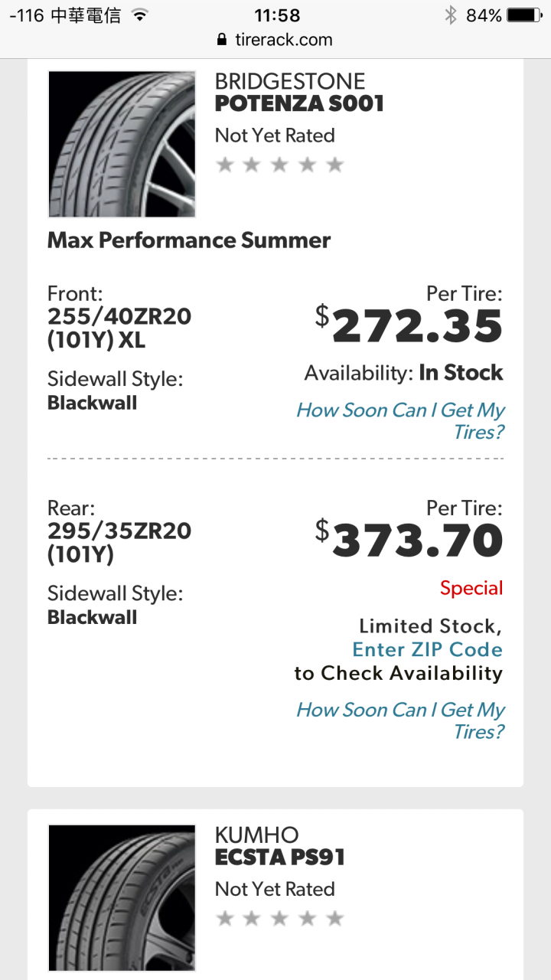Open the KUMHO ECSTA PS91 product title

tap(280, 846)
